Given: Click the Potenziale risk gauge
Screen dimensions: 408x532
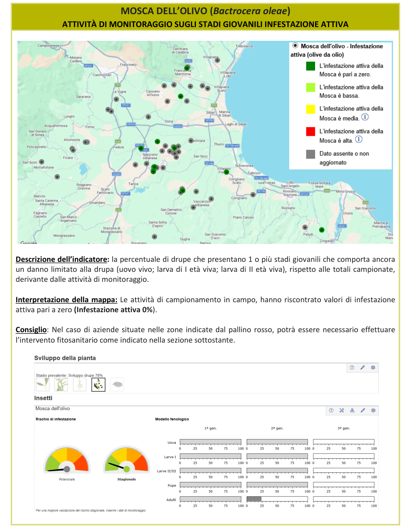Looking at the screenshot, I should point(67,460).
